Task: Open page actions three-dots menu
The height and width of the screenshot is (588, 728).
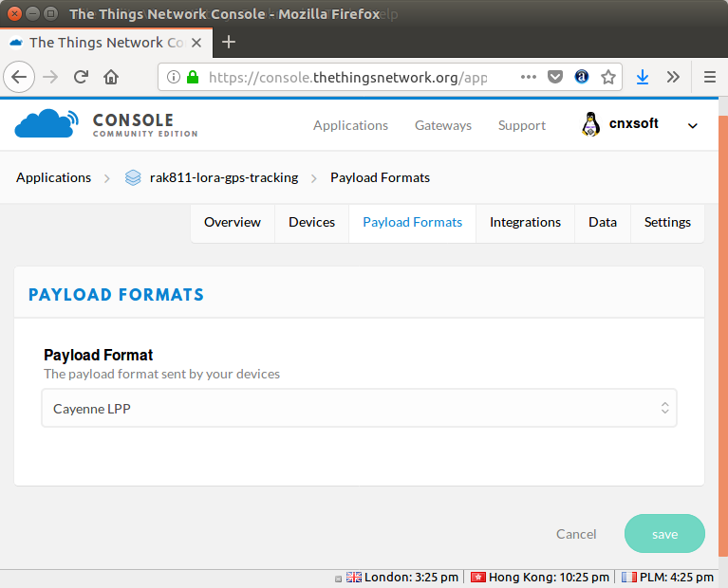Action: tap(529, 77)
